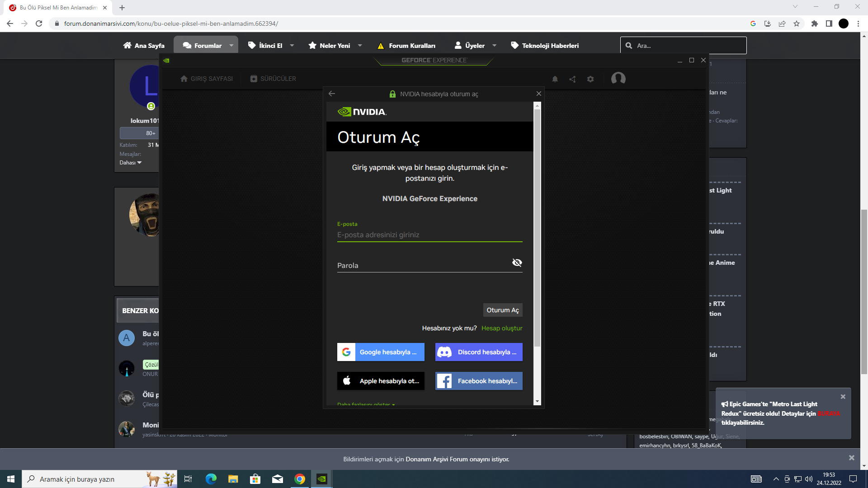Click the GeForce Experience notifications bell icon

pyautogui.click(x=555, y=79)
